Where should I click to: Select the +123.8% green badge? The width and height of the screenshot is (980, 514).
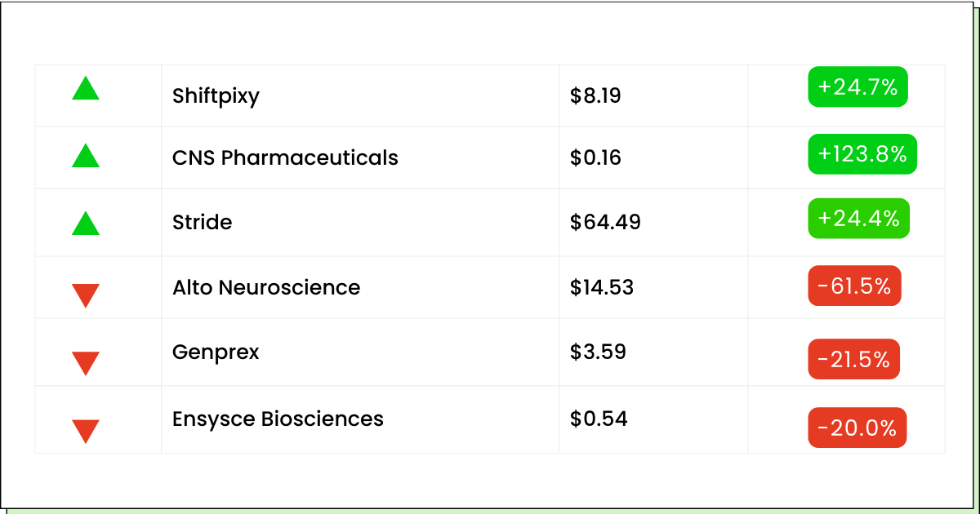pyautogui.click(x=862, y=154)
